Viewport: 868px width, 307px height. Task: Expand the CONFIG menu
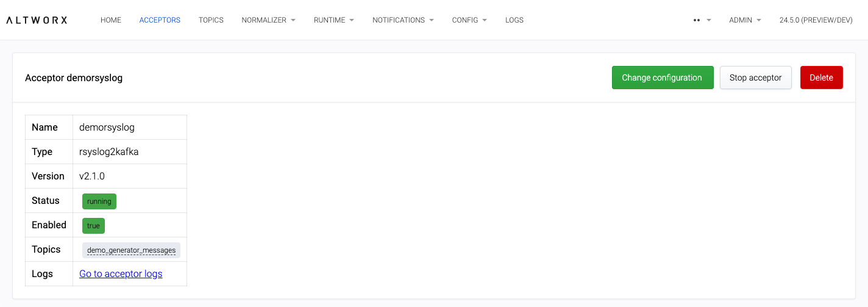point(469,20)
